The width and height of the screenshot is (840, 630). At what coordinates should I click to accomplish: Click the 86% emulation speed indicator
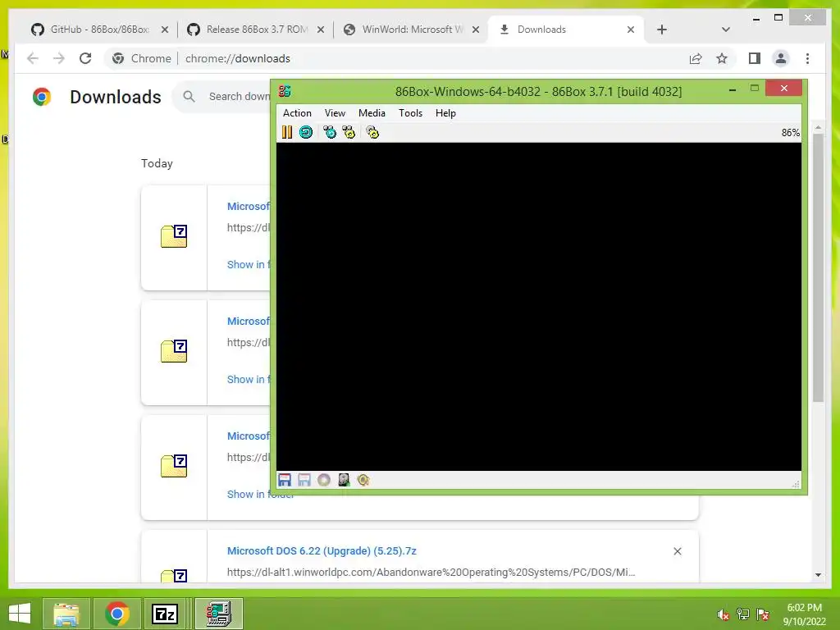[790, 133]
